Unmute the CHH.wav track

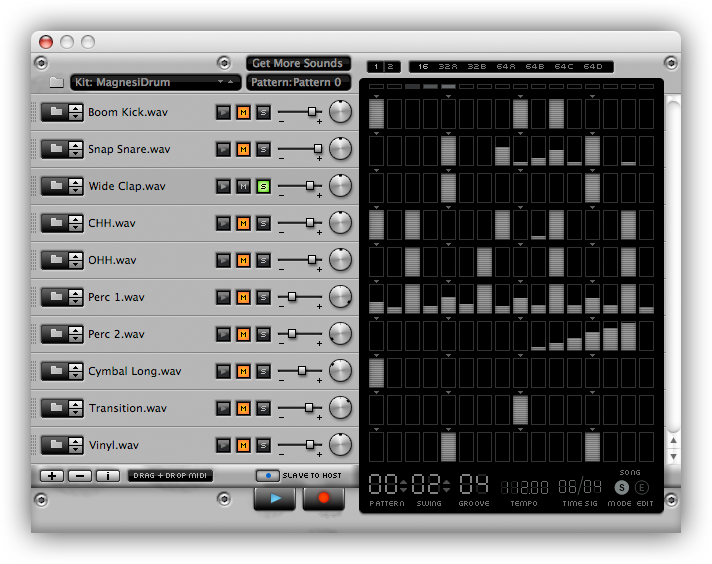point(243,223)
